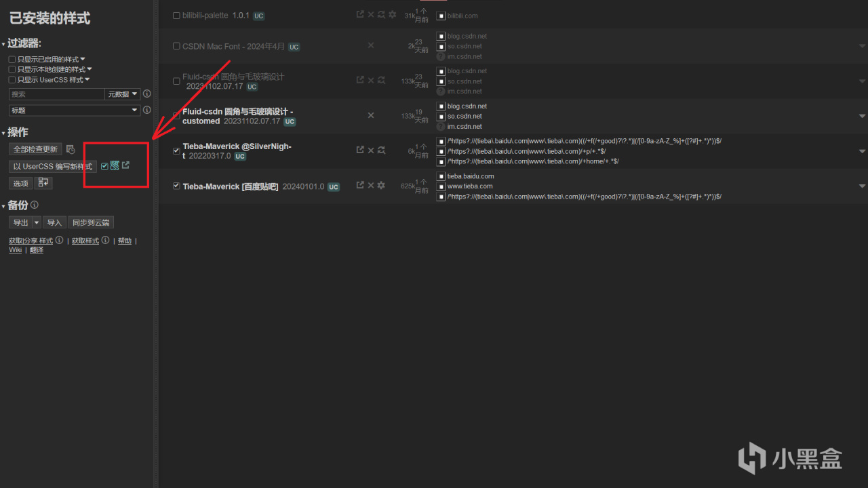Open the 帮助 link
This screenshot has height=488, width=868.
click(x=125, y=241)
